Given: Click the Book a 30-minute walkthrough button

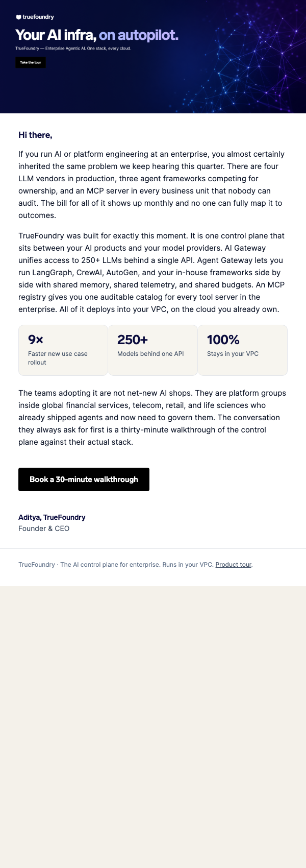Looking at the screenshot, I should pyautogui.click(x=84, y=479).
